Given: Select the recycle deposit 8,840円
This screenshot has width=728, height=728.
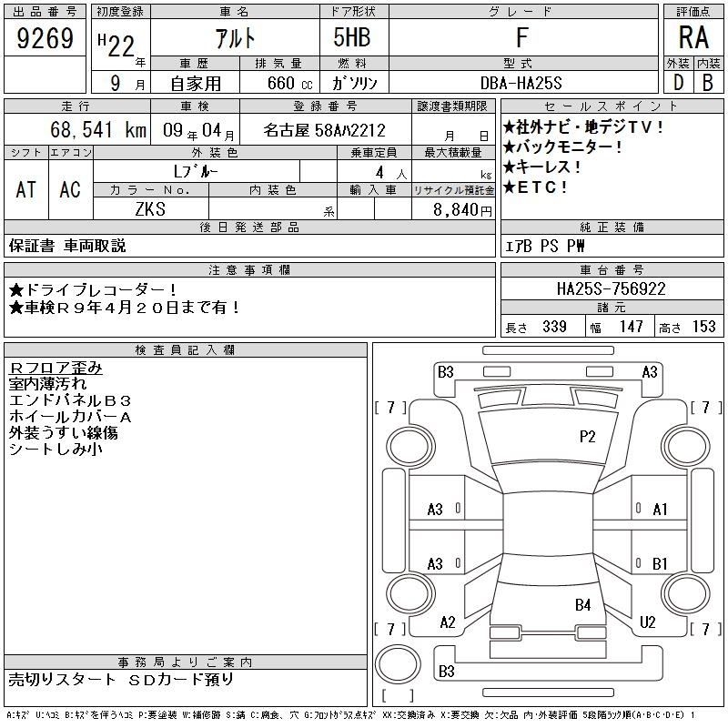Looking at the screenshot, I should click(462, 210).
